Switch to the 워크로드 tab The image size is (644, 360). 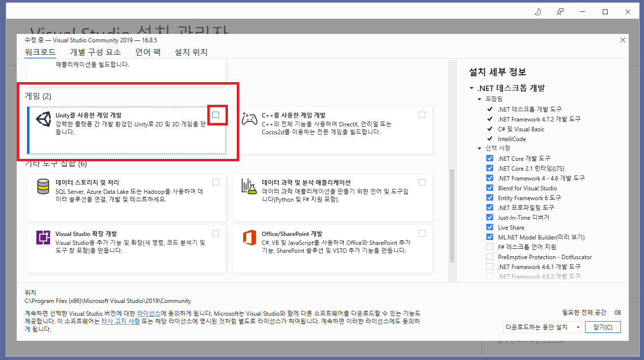point(40,53)
